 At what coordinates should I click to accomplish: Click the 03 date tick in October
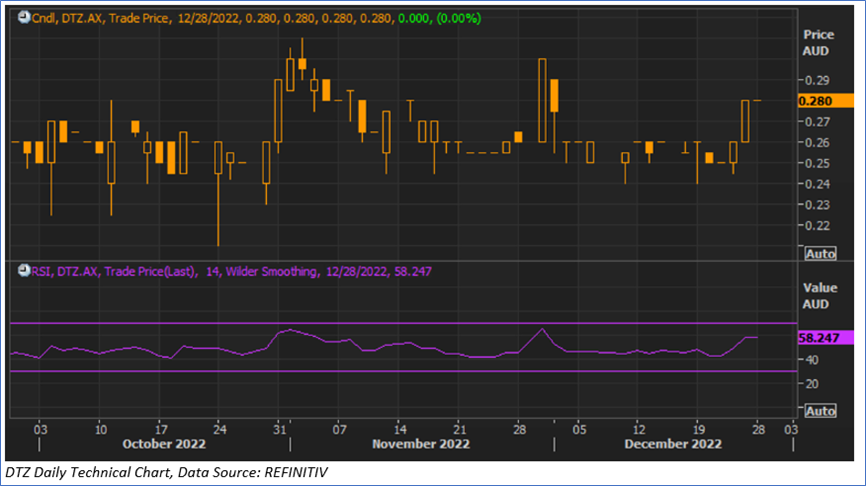pos(40,430)
